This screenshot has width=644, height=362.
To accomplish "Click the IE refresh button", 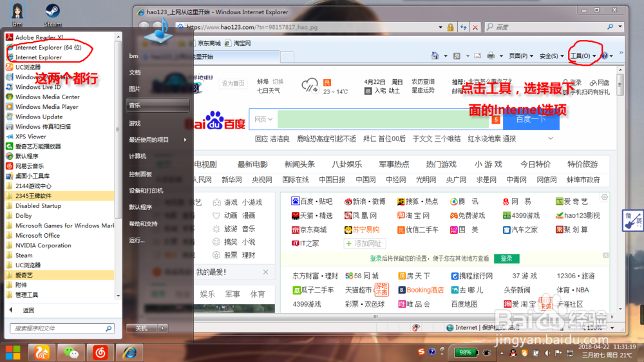I will point(463,27).
